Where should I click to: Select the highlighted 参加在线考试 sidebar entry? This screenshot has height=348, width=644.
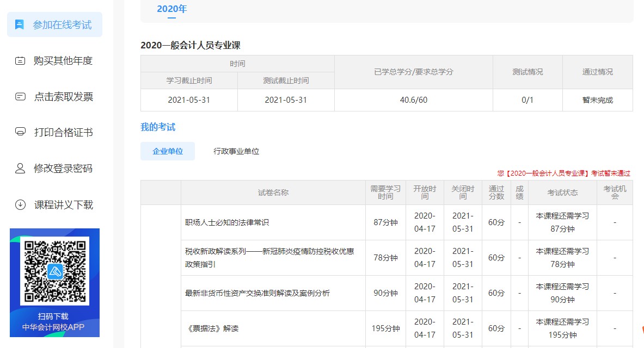pyautogui.click(x=54, y=24)
